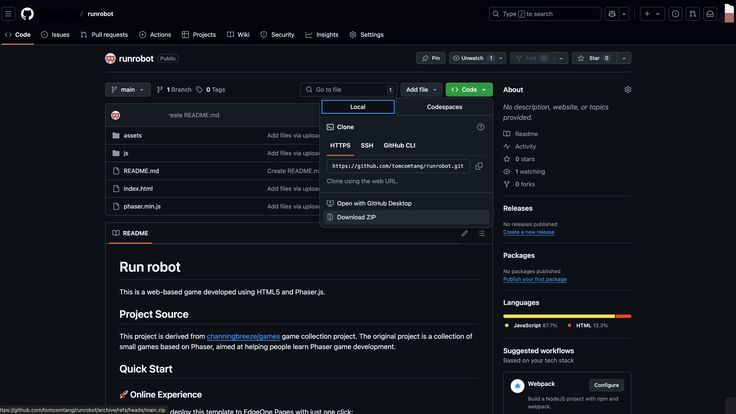Click Create a new release link
Screen dimensions: 736x414
click(529, 232)
